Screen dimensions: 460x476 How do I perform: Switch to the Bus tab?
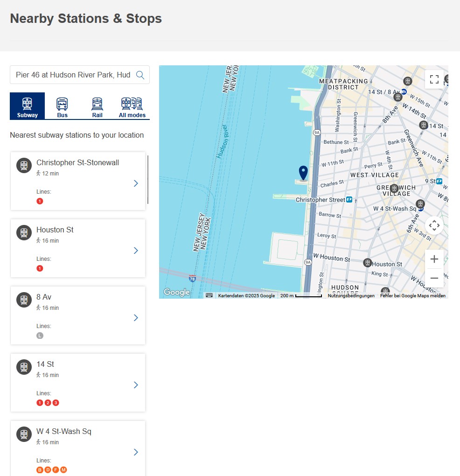pyautogui.click(x=62, y=106)
